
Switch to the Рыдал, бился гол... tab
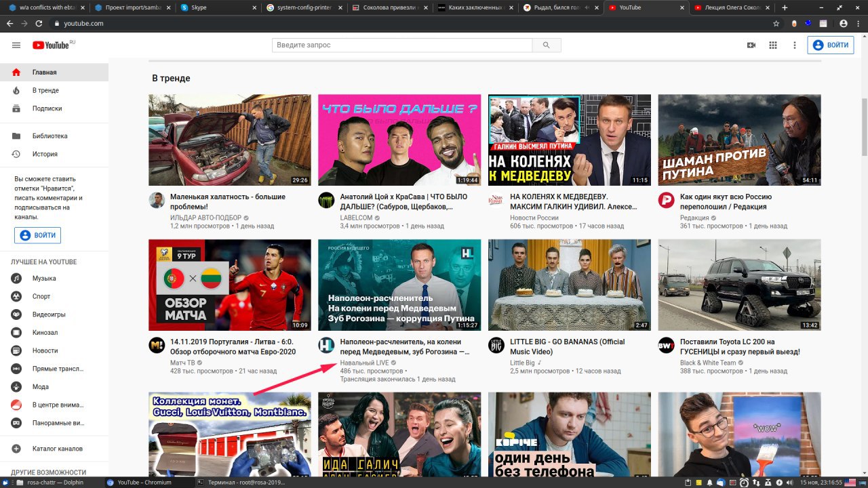click(x=560, y=7)
